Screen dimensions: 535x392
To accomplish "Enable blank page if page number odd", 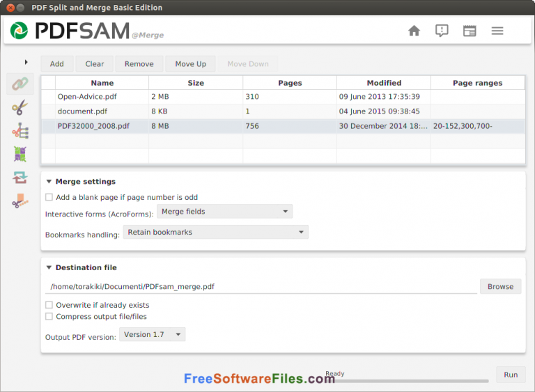I will [49, 197].
